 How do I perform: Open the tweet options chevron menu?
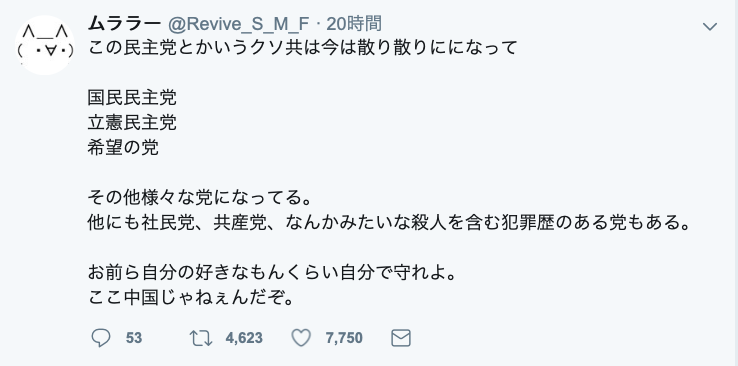pos(709,26)
